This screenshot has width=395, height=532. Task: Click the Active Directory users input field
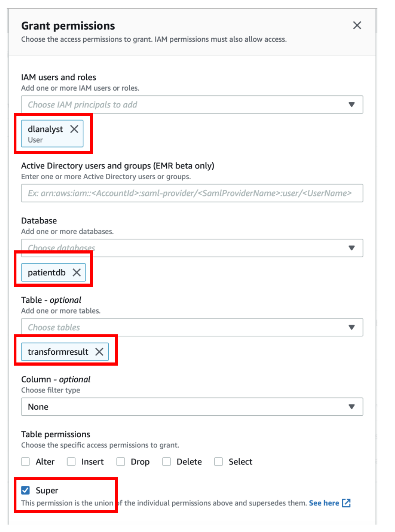tap(192, 193)
